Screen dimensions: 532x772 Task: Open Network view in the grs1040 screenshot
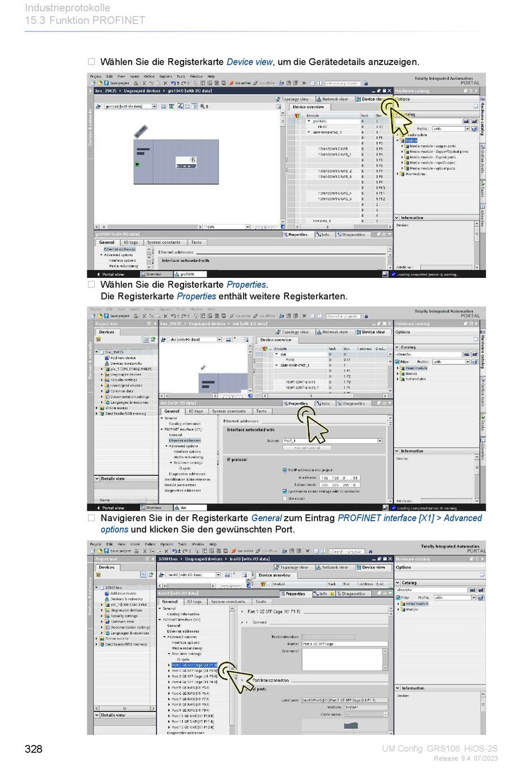(332, 99)
